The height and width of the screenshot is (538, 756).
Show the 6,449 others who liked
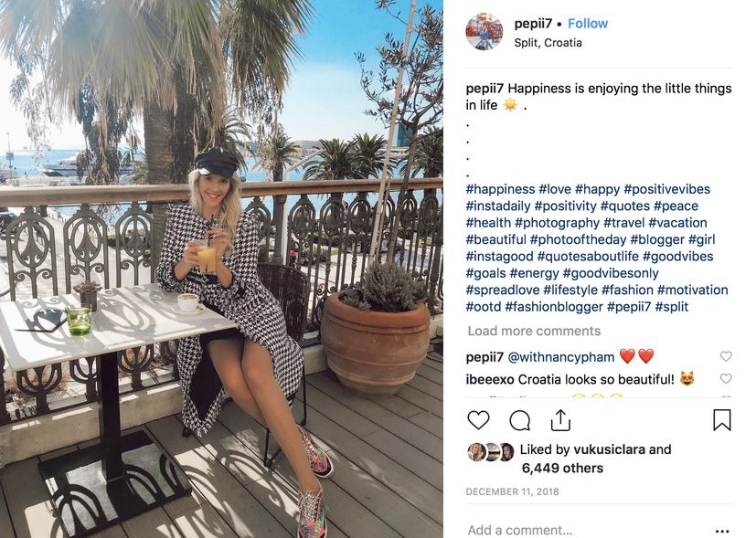pos(562,469)
